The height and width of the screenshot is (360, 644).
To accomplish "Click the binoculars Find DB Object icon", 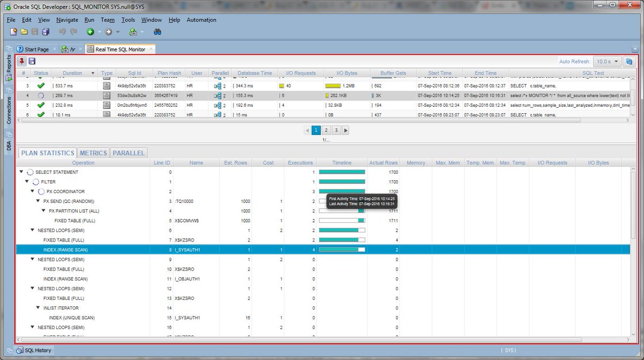I will point(158,32).
